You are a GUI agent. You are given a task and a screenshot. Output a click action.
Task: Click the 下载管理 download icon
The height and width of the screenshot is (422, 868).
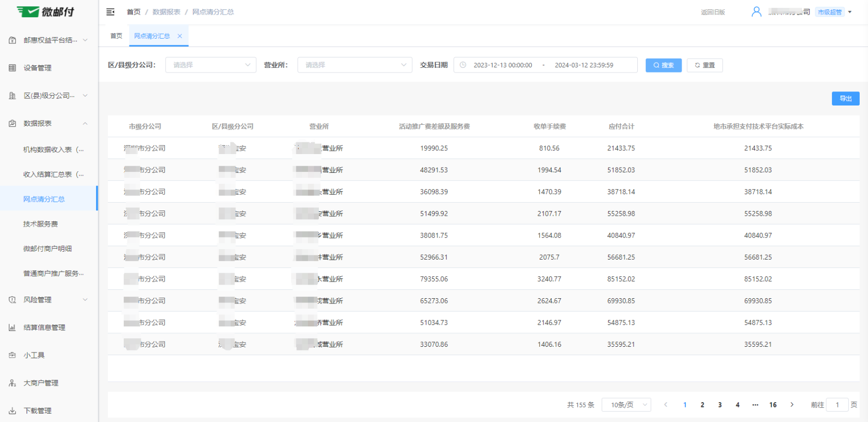pos(13,411)
